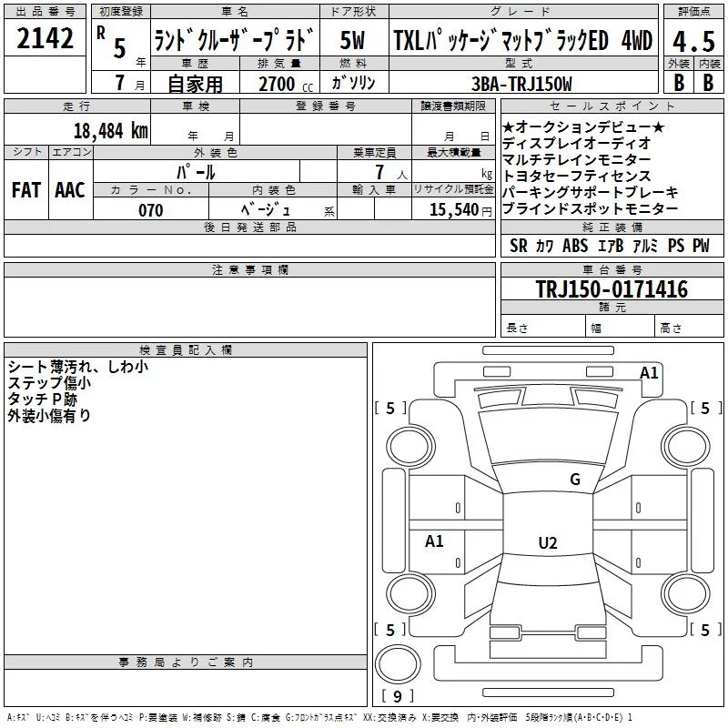The width and height of the screenshot is (728, 728).
Task: Click ディスプレイオーディオ sales point line
Action: tap(576, 143)
